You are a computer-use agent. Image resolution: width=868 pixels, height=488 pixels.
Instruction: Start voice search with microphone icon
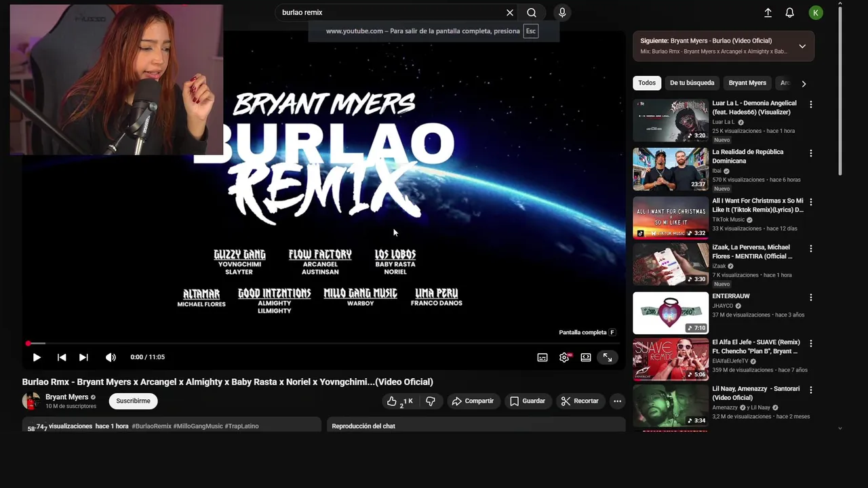561,13
